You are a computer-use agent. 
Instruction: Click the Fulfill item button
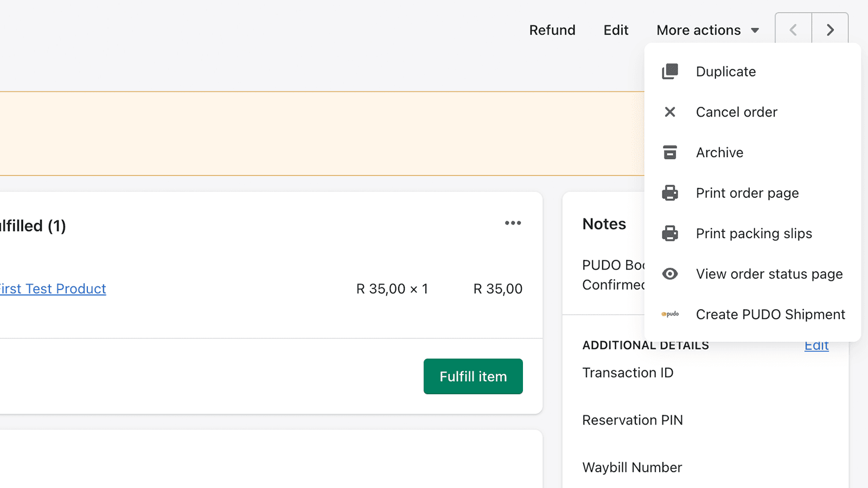pyautogui.click(x=473, y=376)
